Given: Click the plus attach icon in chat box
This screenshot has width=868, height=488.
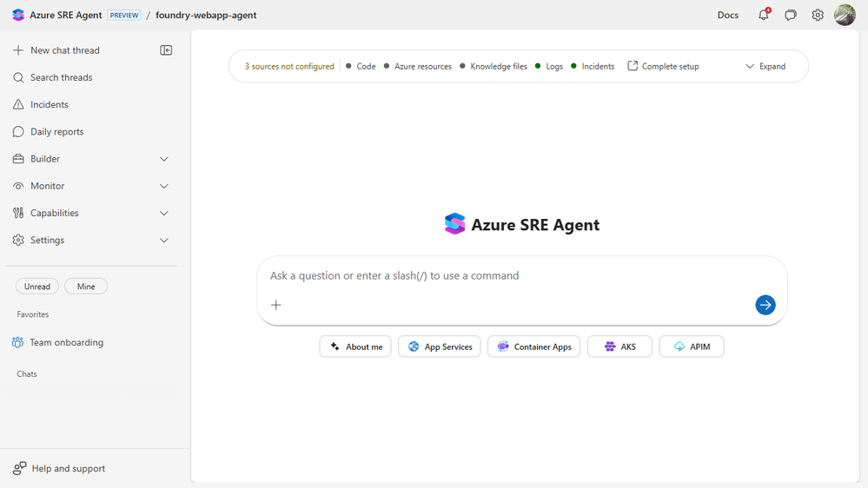Looking at the screenshot, I should 276,305.
